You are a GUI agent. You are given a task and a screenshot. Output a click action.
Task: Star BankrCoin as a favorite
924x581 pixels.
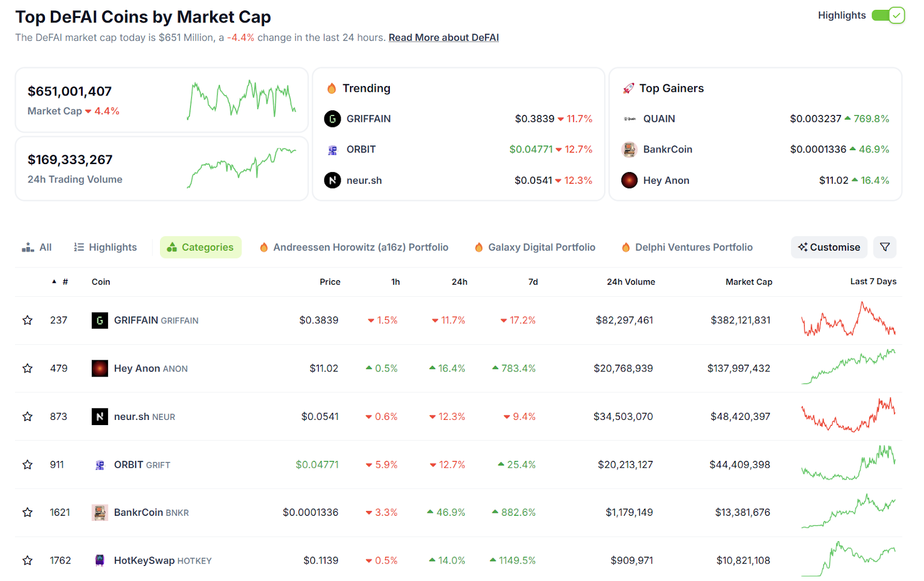coord(27,512)
